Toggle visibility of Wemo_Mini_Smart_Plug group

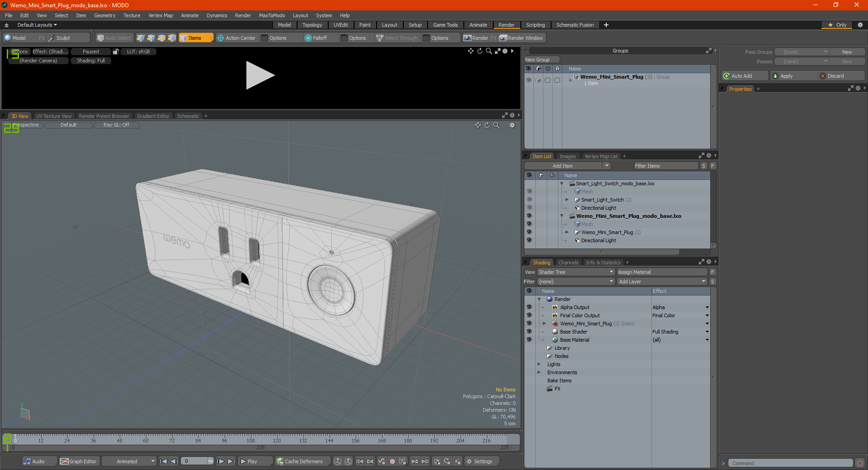click(528, 80)
